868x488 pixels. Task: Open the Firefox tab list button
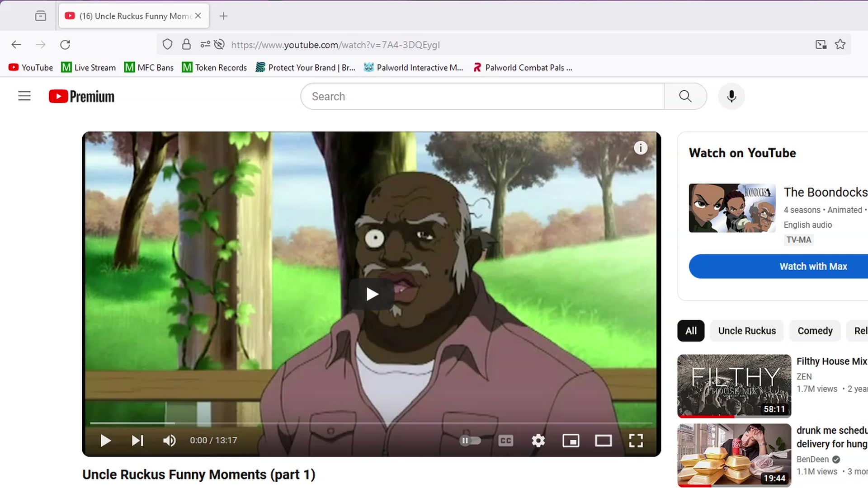[41, 16]
